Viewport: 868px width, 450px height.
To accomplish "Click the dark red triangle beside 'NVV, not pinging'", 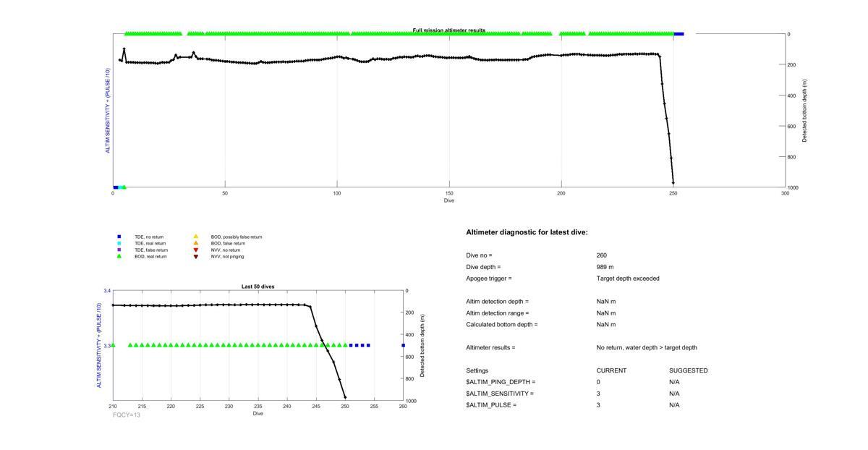I will point(195,256).
